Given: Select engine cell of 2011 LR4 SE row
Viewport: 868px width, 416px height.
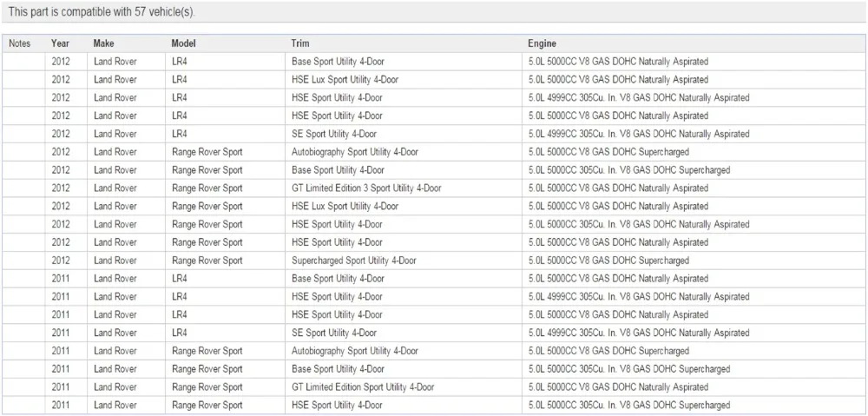Looking at the screenshot, I should (639, 333).
